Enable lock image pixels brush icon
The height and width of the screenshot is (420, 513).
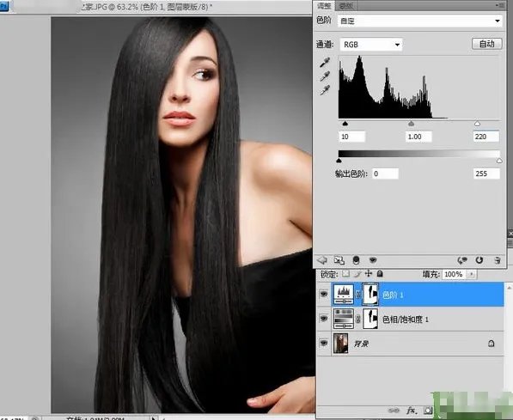(357, 274)
